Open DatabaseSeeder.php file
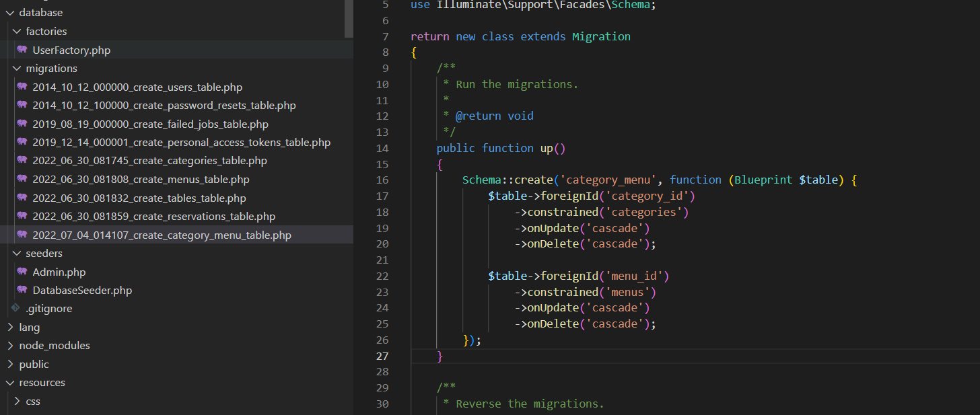The height and width of the screenshot is (415, 980). click(82, 291)
